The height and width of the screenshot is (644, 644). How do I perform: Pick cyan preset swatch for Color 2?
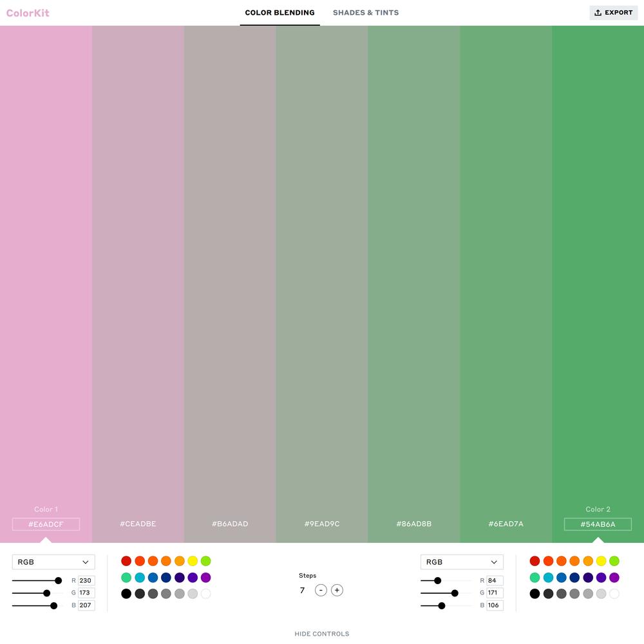coord(548,578)
